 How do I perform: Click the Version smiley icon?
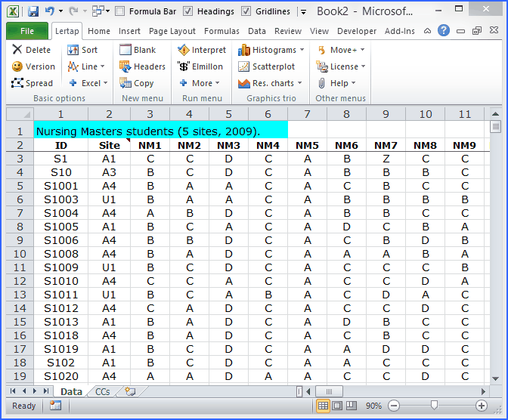pos(17,66)
